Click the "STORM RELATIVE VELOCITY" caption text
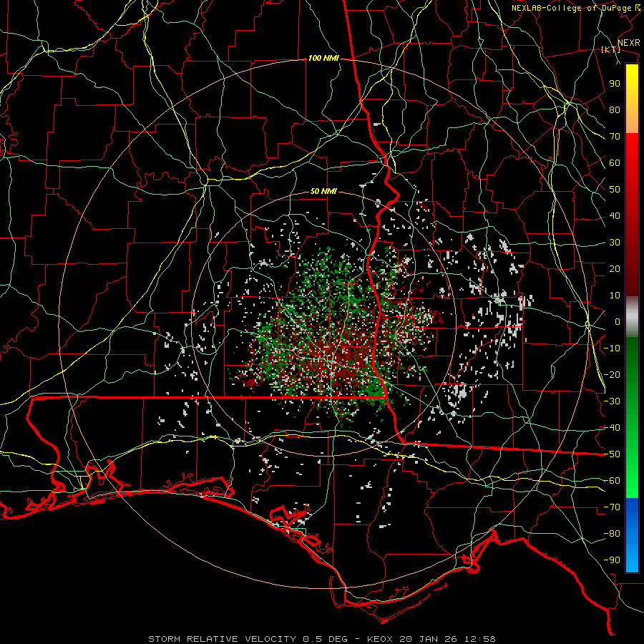This screenshot has height=644, width=644. 222,639
